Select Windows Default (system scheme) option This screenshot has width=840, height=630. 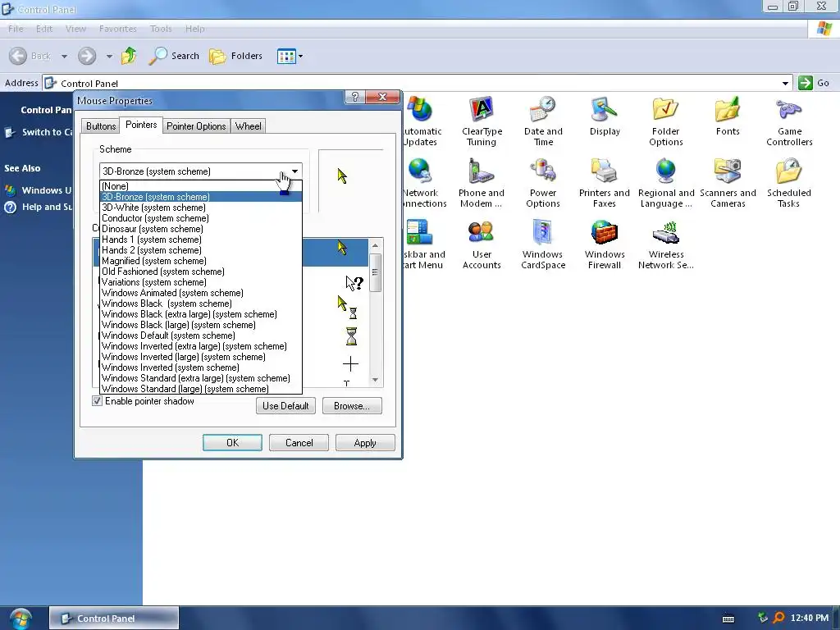click(201, 336)
